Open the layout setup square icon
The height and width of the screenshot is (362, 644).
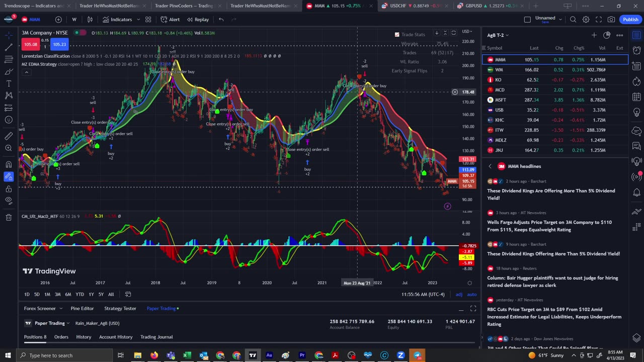tap(527, 20)
